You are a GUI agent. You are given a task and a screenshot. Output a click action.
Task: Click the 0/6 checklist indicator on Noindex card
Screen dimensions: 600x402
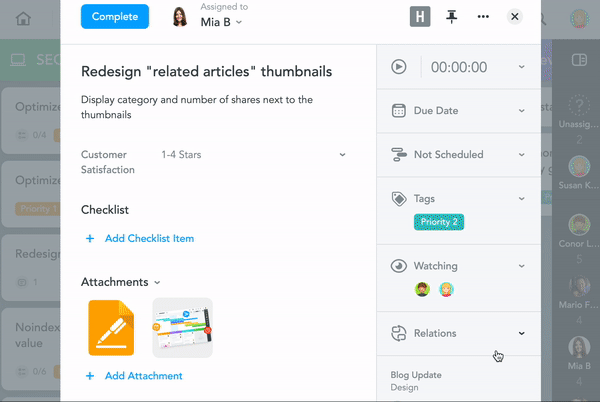click(32, 371)
